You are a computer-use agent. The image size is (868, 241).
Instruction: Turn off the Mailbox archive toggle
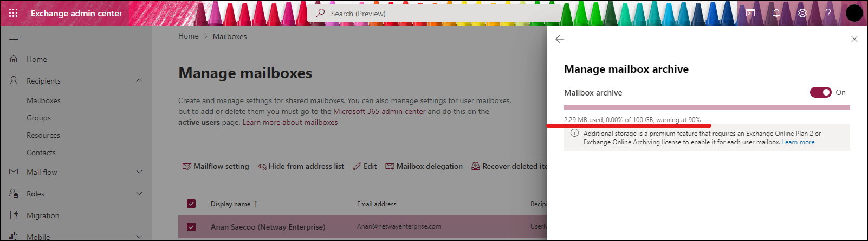pyautogui.click(x=820, y=92)
